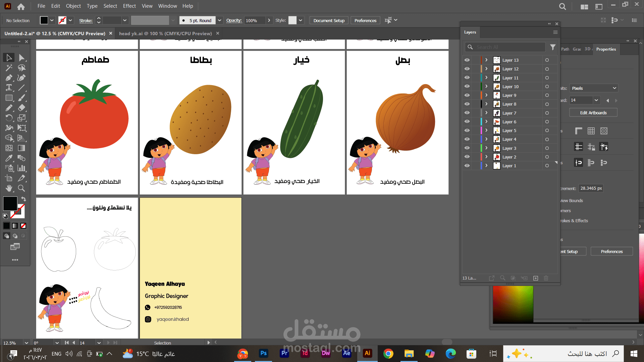Select the Pen tool

[x=9, y=78]
